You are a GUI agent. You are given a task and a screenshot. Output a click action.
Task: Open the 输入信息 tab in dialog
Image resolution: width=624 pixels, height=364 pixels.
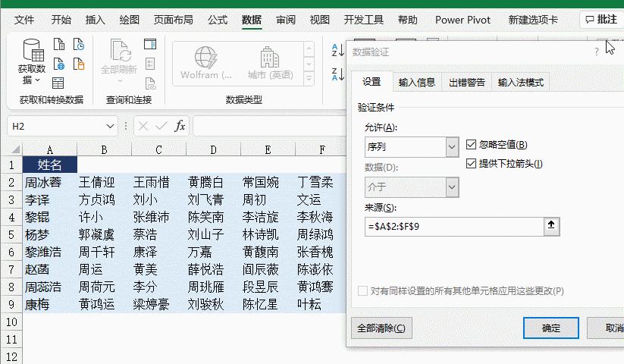417,83
